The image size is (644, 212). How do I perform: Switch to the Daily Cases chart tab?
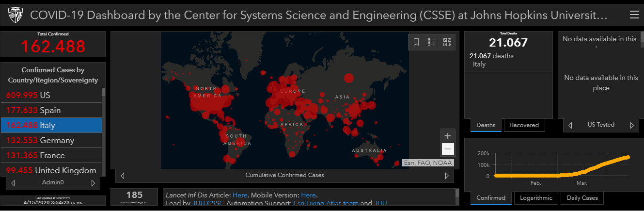(582, 198)
